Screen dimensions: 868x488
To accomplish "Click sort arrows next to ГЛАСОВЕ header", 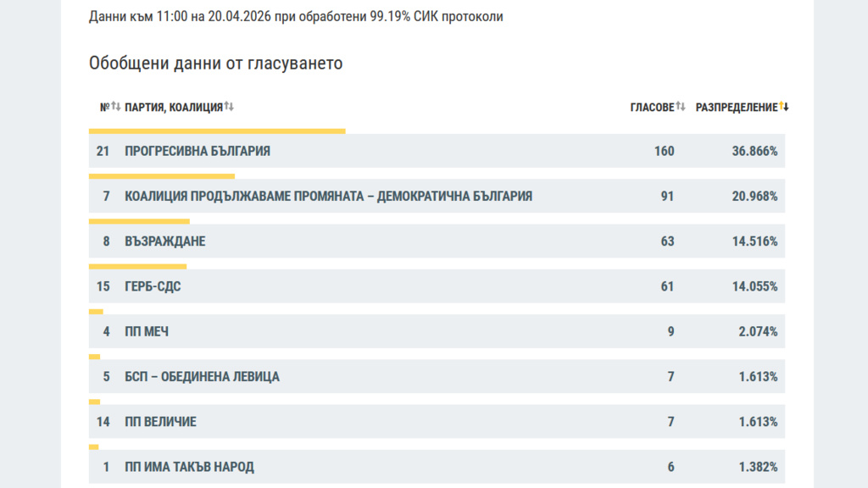I will coord(681,107).
